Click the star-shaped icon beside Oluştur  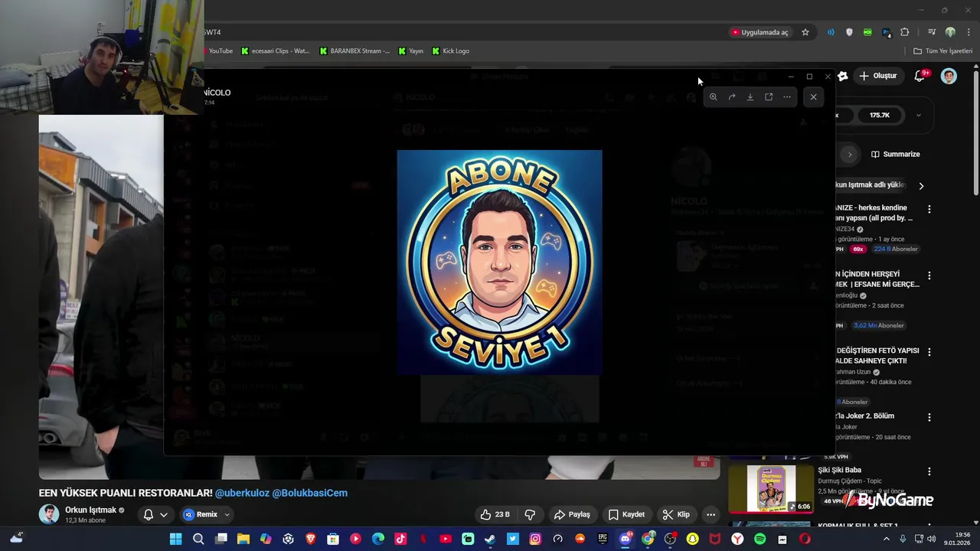842,76
